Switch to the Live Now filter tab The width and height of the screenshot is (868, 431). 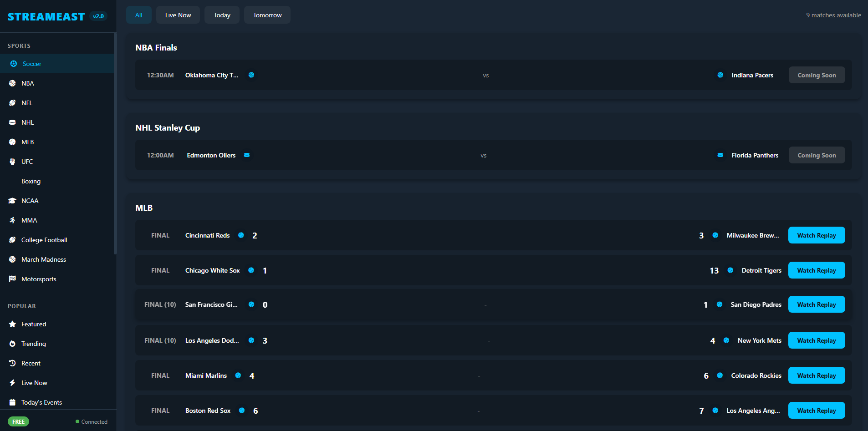coord(178,15)
